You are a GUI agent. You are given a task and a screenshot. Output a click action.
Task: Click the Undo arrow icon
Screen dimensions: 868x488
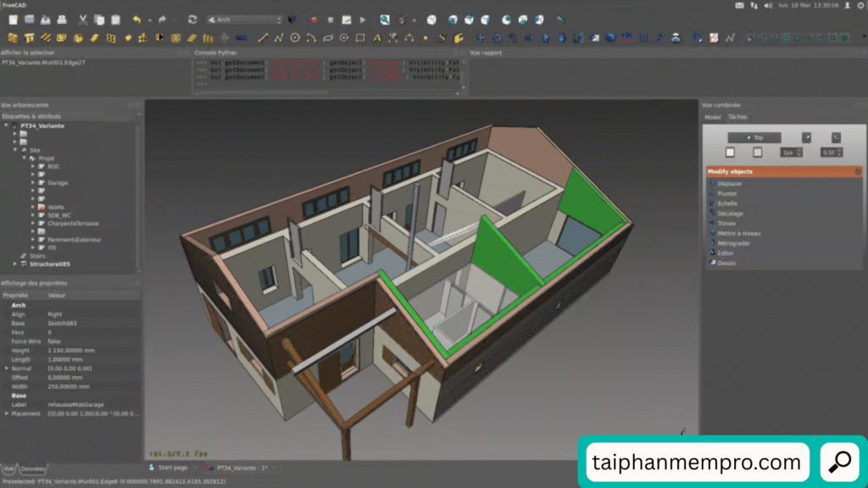pyautogui.click(x=138, y=19)
